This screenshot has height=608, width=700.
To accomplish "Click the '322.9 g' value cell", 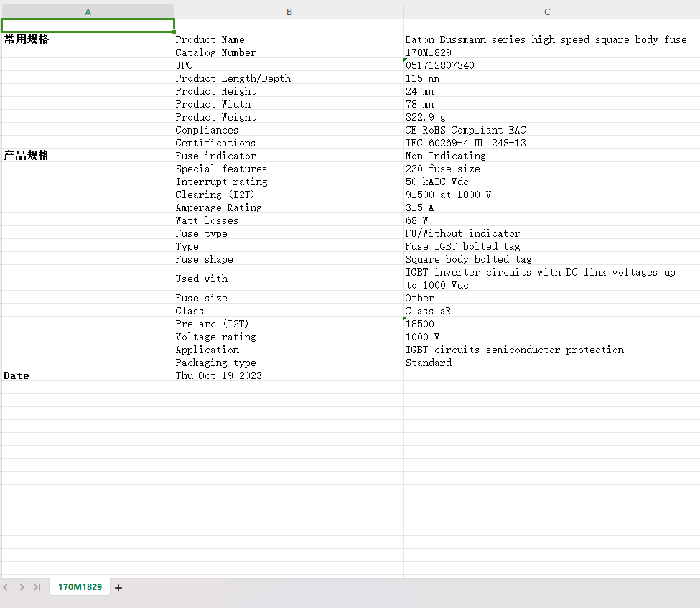I will click(x=547, y=117).
